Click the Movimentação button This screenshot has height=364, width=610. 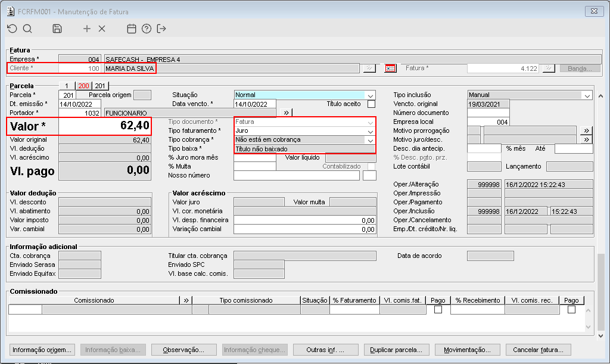coord(467,350)
